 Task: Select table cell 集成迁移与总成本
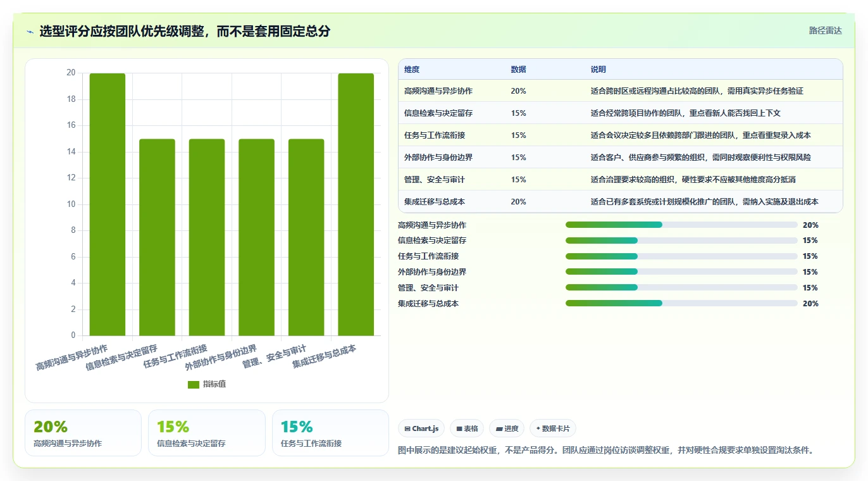[435, 202]
